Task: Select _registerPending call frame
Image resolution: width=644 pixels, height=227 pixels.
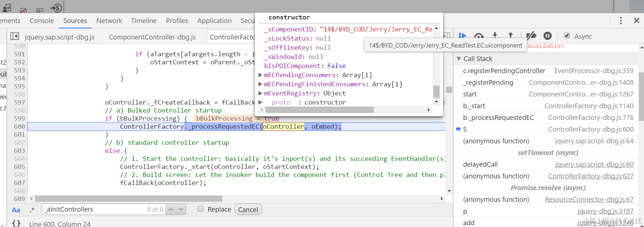Action: tap(547, 83)
